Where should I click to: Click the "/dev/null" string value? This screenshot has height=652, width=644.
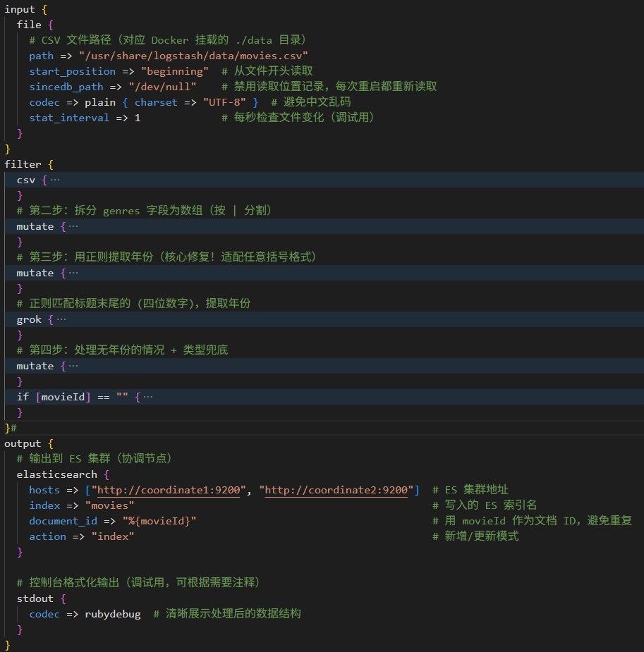pos(162,87)
